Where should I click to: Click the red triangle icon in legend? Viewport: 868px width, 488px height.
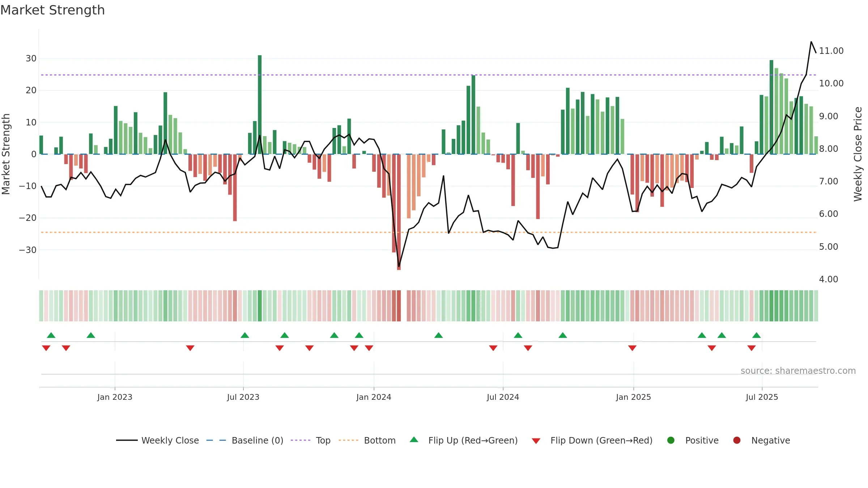536,441
